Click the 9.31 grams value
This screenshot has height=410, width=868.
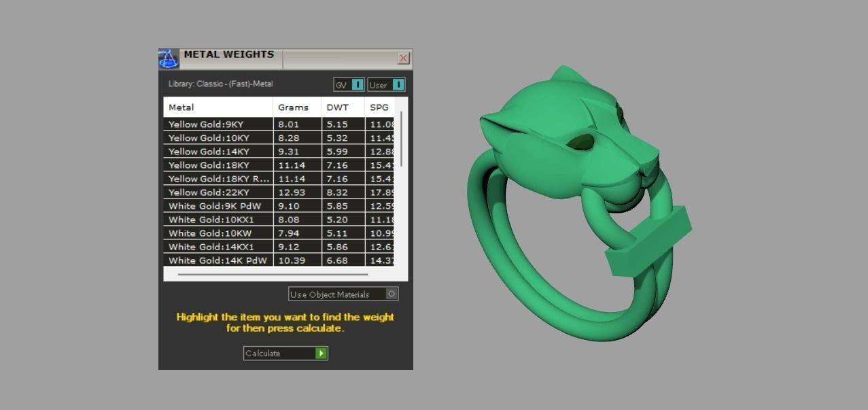[289, 152]
